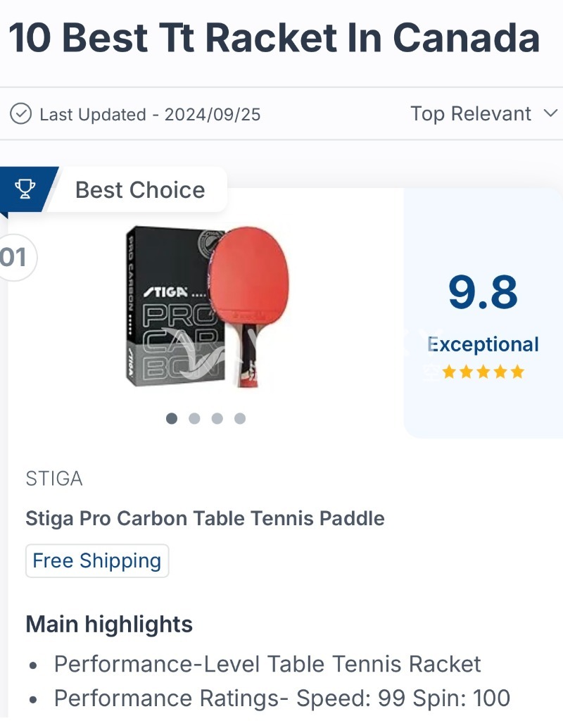This screenshot has width=563, height=728.
Task: Open the Stiga Pro Carbon Table Tennis Paddle link
Action: pyautogui.click(x=205, y=519)
